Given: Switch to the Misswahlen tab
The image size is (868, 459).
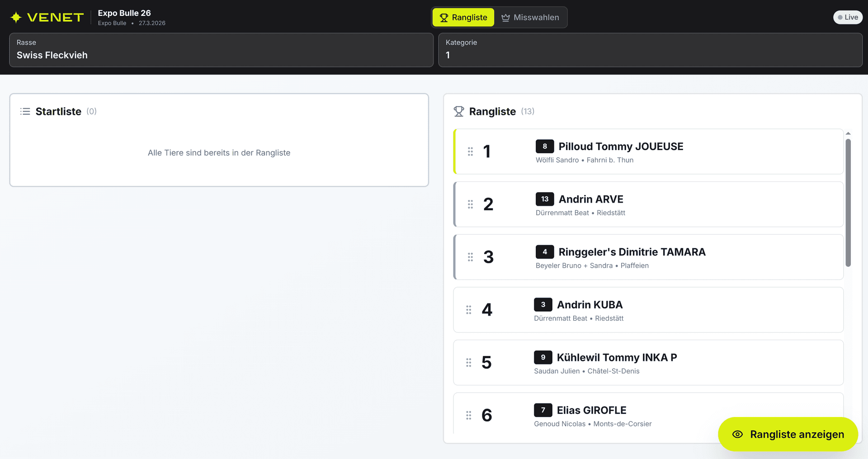Looking at the screenshot, I should [x=530, y=17].
